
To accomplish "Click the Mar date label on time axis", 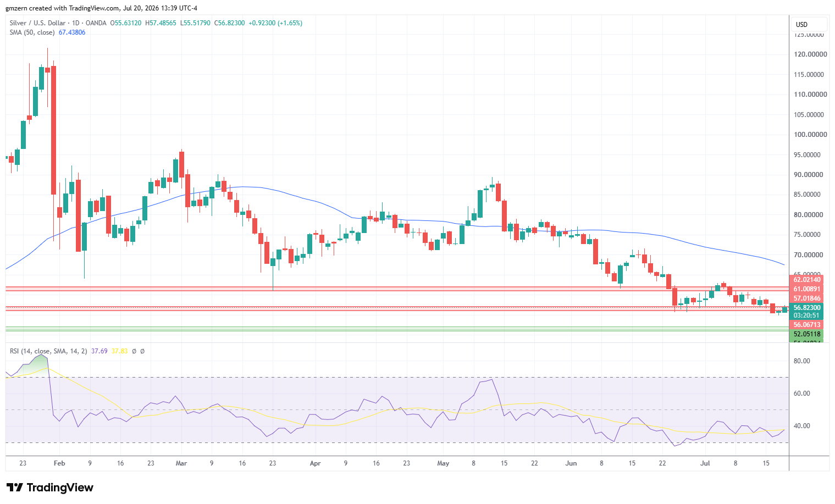I will pos(181,463).
